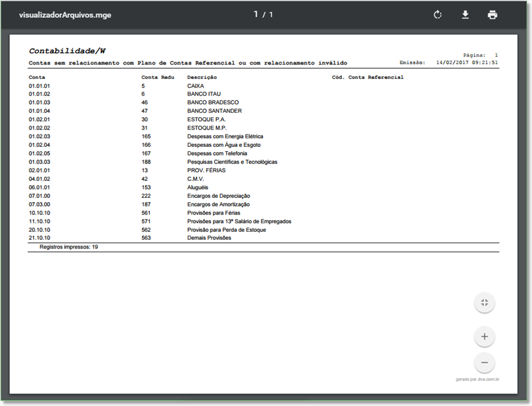532x406 pixels.
Task: Click the Registros impressos: 19 footer
Action: click(x=69, y=247)
